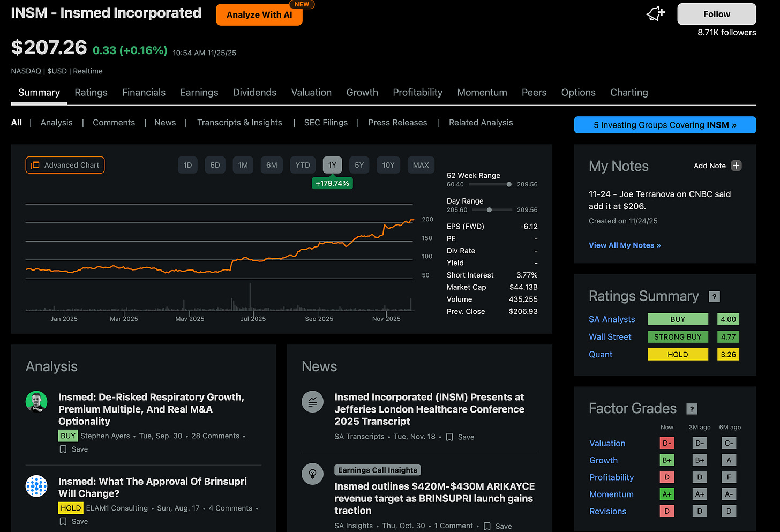This screenshot has width=780, height=532.
Task: Click the transcript icon beside Jefferies conference article
Action: (x=312, y=402)
